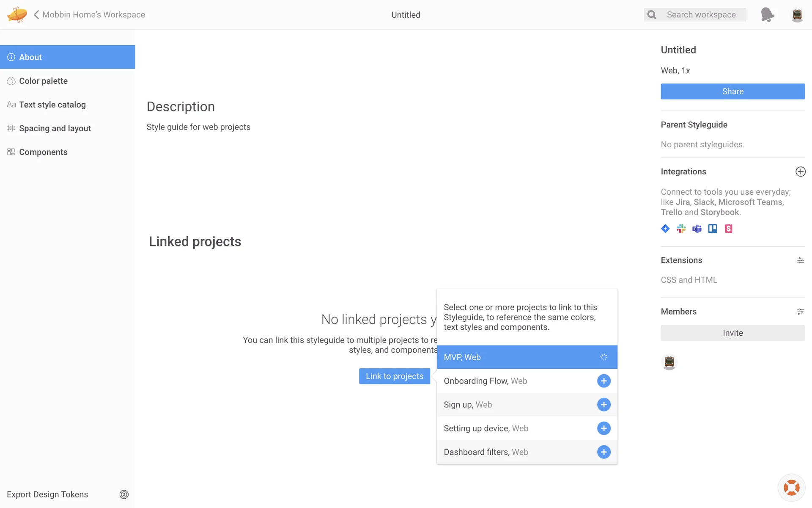
Task: Click the add integration plus icon
Action: pos(800,171)
